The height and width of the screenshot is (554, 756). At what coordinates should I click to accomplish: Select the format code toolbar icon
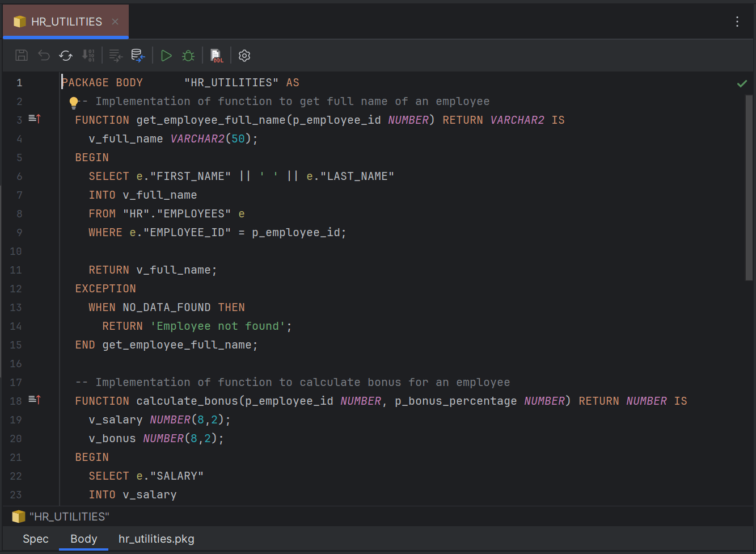pos(115,55)
